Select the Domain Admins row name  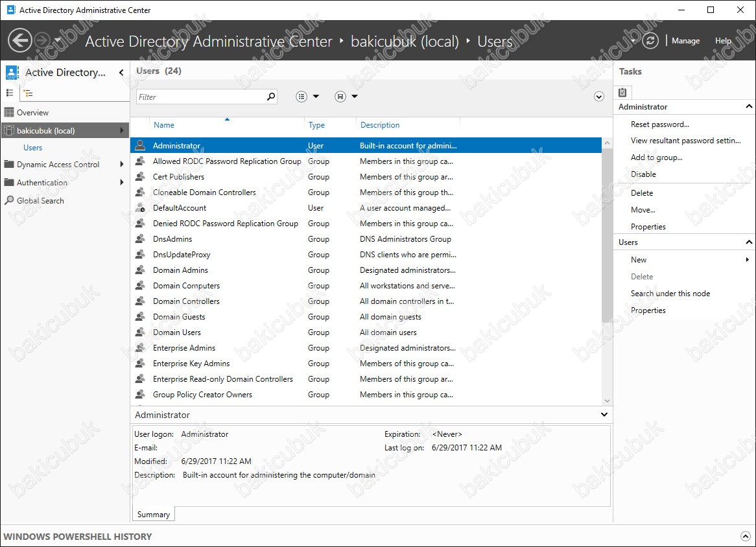tap(180, 270)
